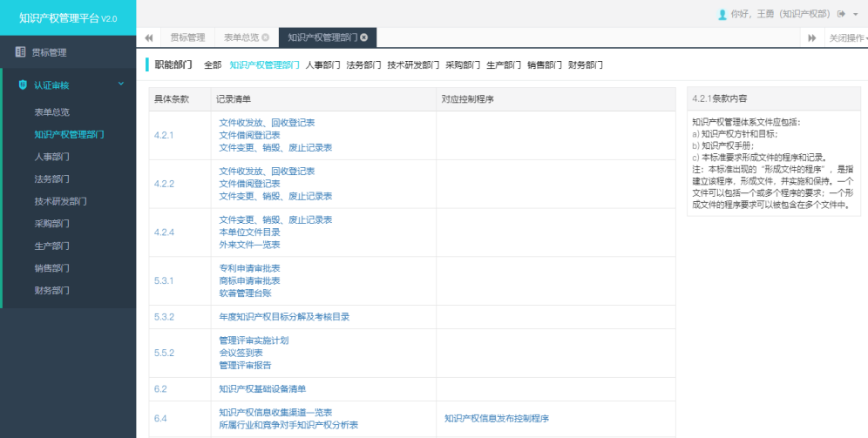Open 知识产权基础设备清单 record

(x=262, y=389)
